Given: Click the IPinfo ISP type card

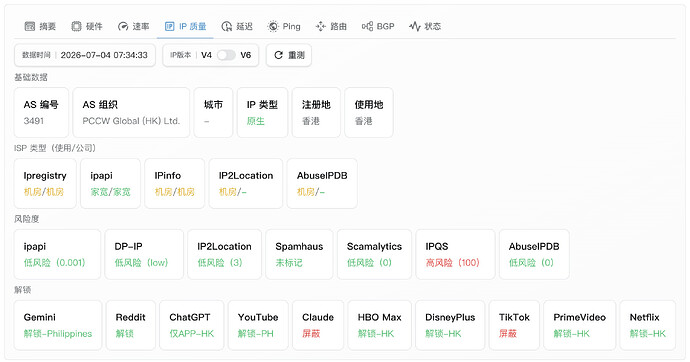Looking at the screenshot, I should 175,183.
